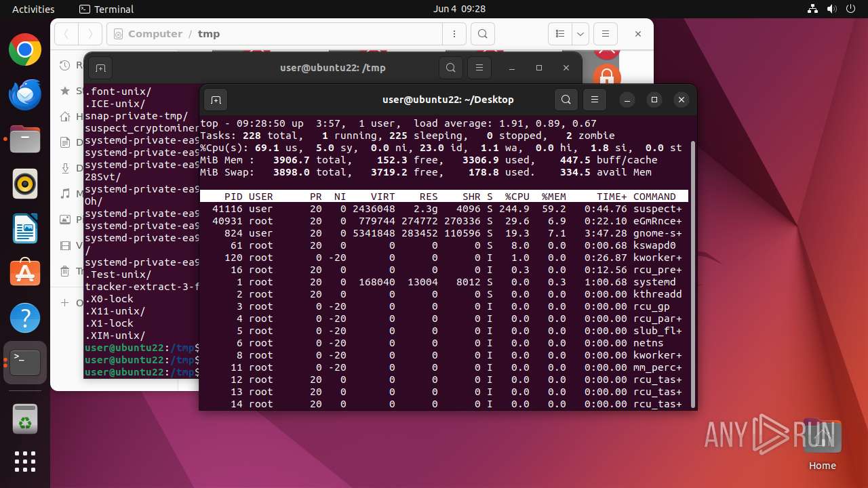868x488 pixels.
Task: Open the clock and calendar panel
Action: pyautogui.click(x=459, y=9)
